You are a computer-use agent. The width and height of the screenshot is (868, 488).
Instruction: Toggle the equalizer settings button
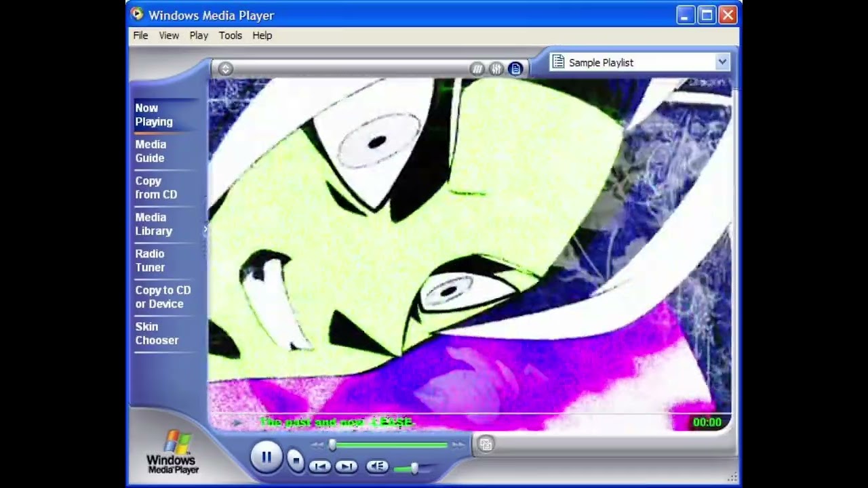click(x=496, y=68)
